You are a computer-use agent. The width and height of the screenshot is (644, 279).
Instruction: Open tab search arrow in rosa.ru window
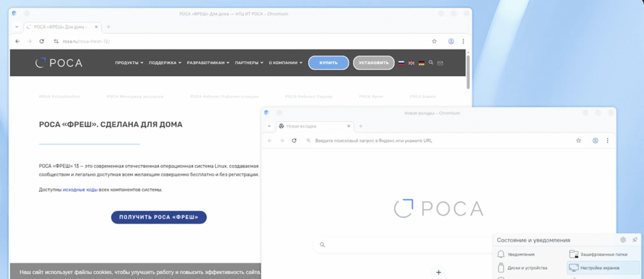(16, 27)
